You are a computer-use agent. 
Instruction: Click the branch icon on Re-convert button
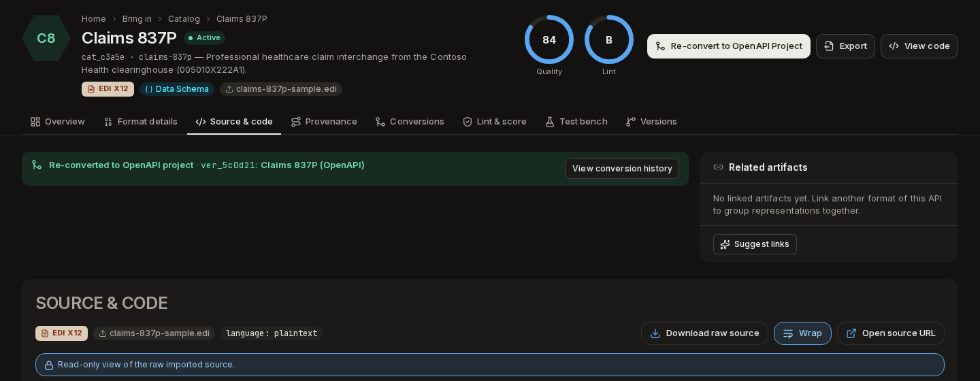pos(660,46)
